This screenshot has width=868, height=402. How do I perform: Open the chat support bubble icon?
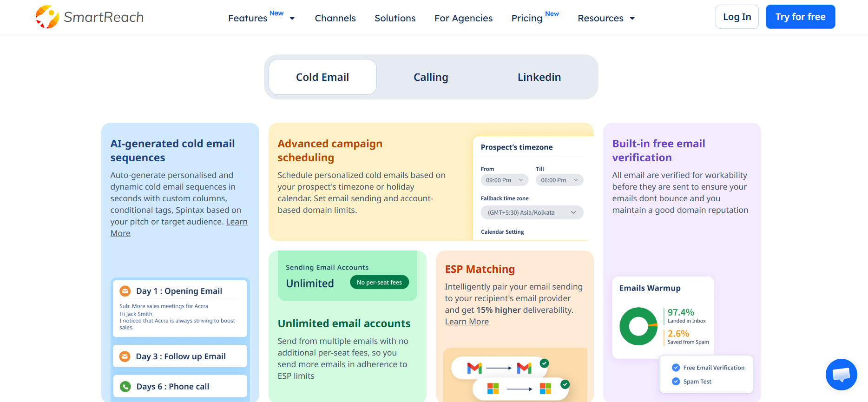tap(841, 375)
